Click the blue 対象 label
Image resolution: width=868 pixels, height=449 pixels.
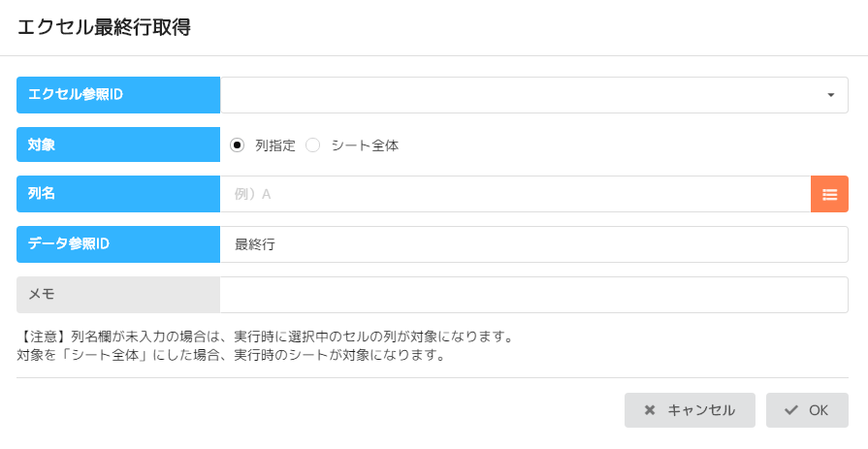[x=118, y=145]
